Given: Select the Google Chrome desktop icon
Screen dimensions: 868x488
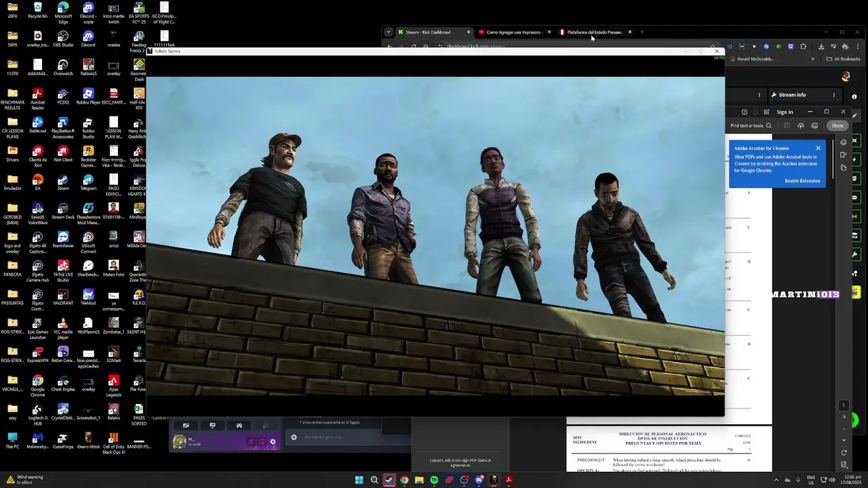Looking at the screenshot, I should (38, 386).
